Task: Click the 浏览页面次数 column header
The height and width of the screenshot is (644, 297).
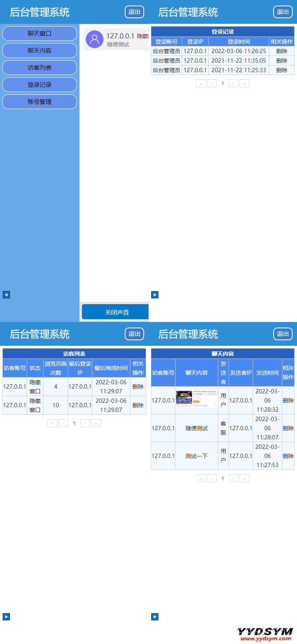Action: 55,368
